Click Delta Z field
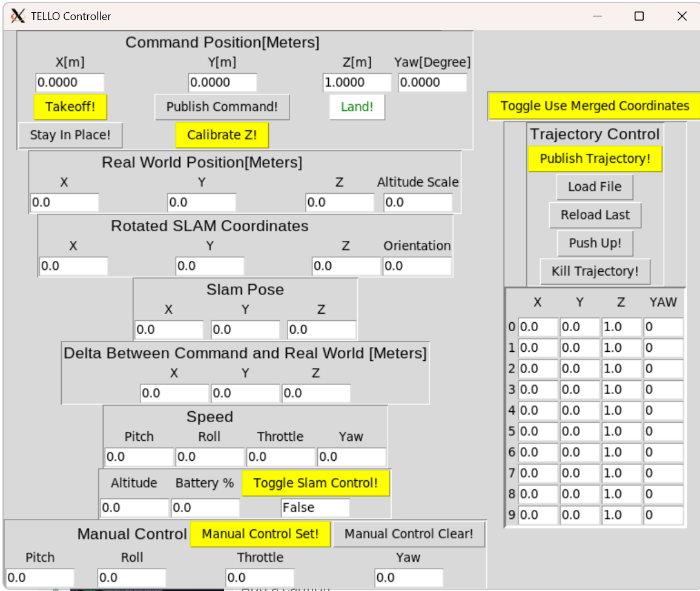 (x=316, y=393)
